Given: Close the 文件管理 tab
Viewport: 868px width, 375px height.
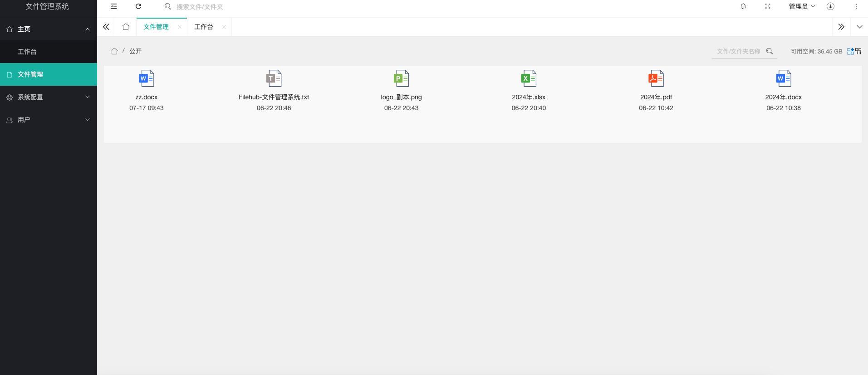Looking at the screenshot, I should (180, 27).
